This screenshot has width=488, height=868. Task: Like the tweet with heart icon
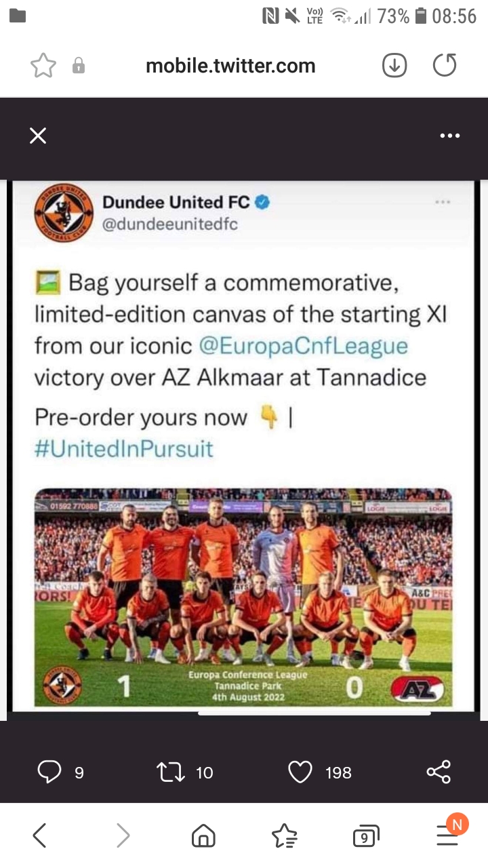point(300,772)
